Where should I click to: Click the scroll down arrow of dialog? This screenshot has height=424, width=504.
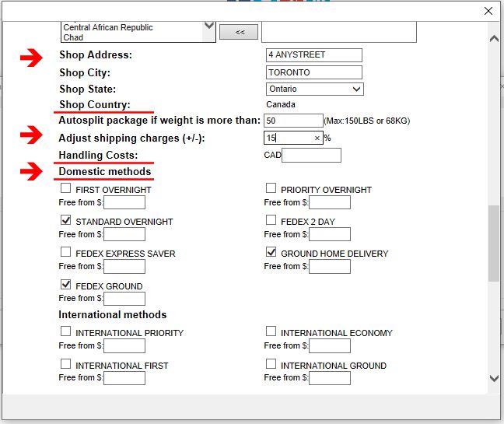[x=494, y=378]
